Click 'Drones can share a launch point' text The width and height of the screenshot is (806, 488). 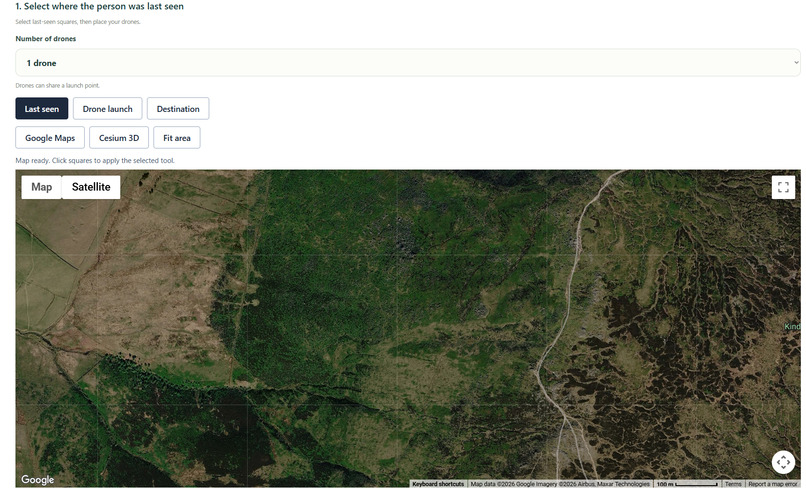tap(58, 85)
